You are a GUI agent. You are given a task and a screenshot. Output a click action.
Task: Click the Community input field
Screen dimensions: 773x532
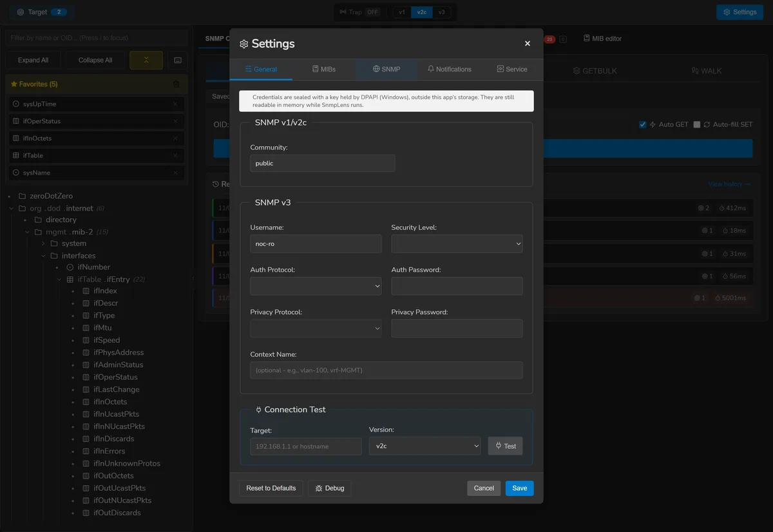point(323,163)
